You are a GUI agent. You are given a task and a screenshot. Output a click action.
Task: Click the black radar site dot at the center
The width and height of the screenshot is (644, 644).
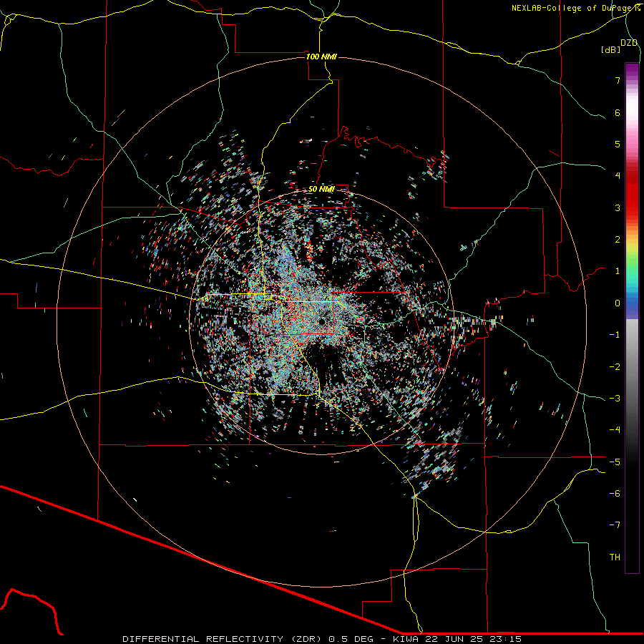coord(321,321)
